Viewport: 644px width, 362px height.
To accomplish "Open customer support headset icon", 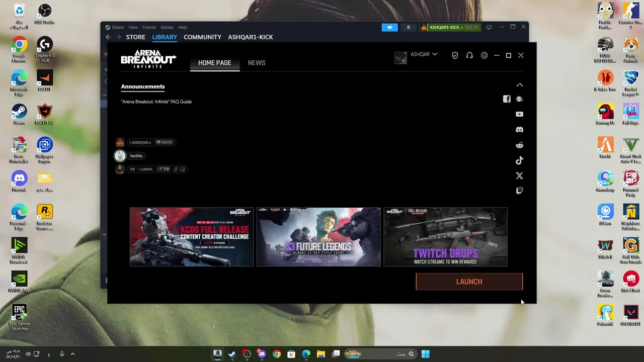I will (469, 55).
